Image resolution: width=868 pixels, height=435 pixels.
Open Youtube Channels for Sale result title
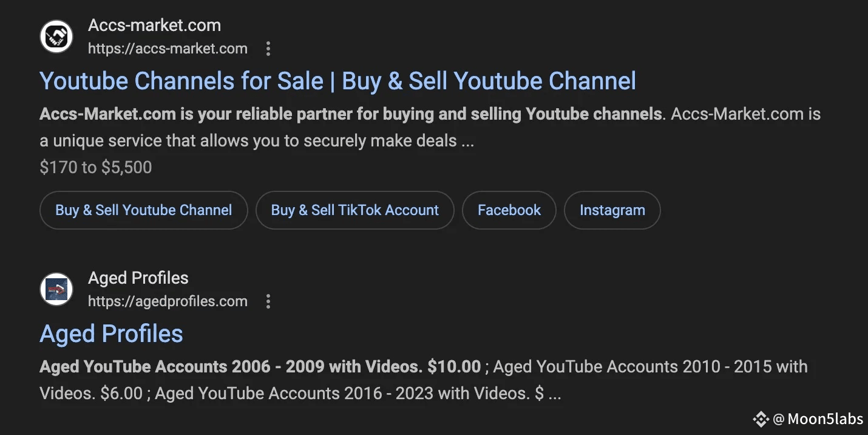[x=337, y=81]
